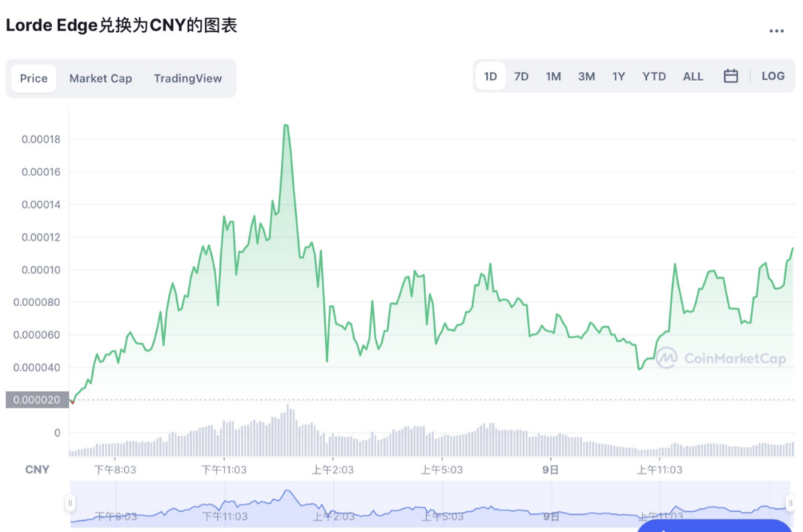Select the right grip handle of the range selector
803x532 pixels.
792,503
